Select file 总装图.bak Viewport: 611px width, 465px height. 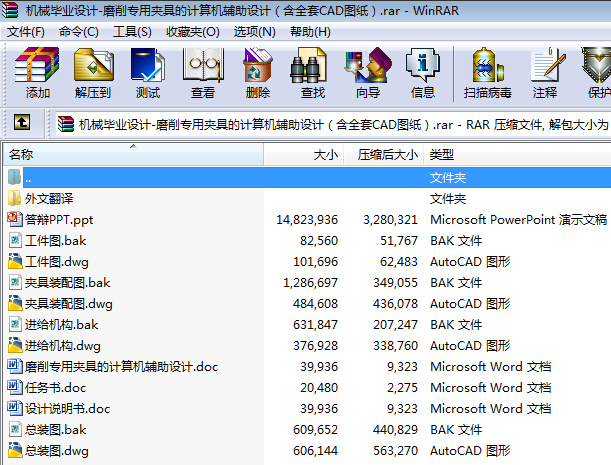pos(55,430)
